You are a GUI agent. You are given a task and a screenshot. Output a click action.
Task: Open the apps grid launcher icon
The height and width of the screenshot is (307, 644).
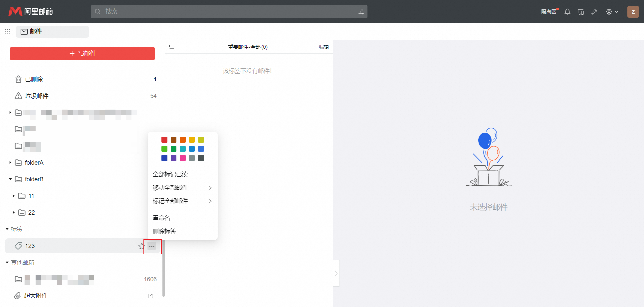pyautogui.click(x=7, y=32)
